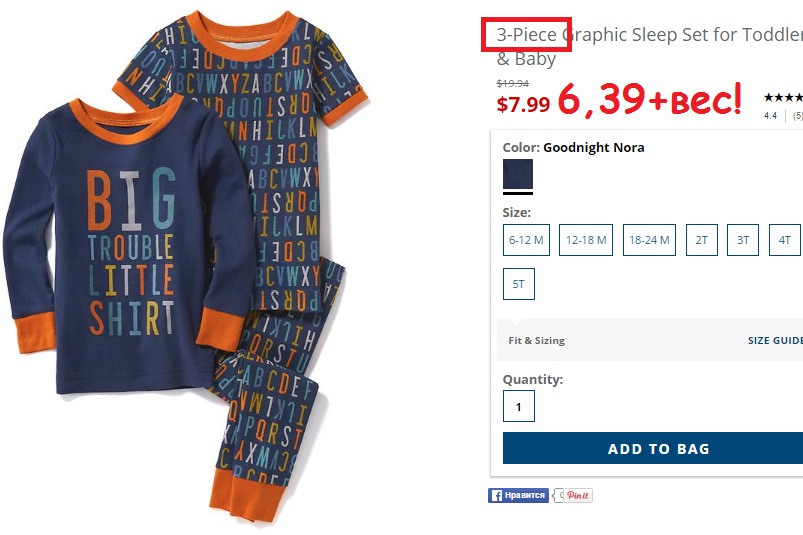The image size is (803, 535).
Task: Choose the 2T size option
Action: tap(702, 240)
